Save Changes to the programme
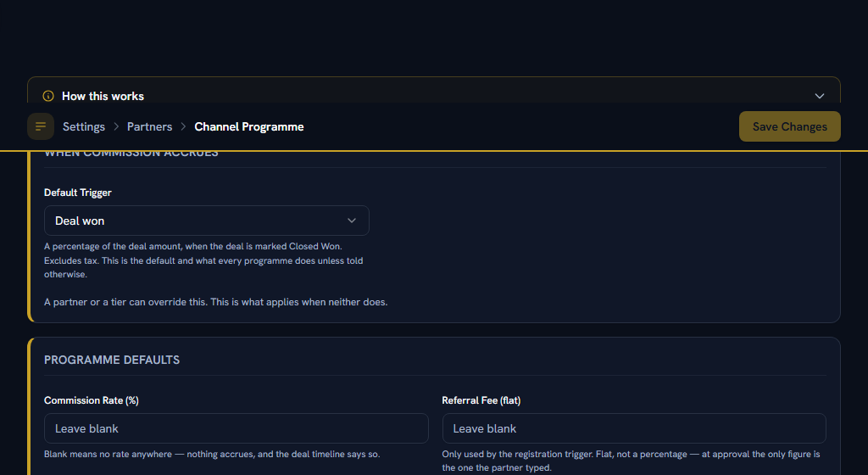The image size is (868, 475). click(789, 126)
